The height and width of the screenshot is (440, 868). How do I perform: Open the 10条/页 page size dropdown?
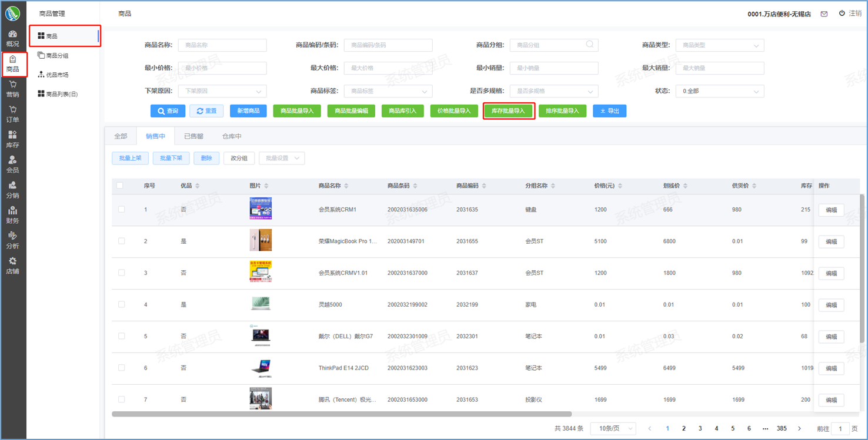(613, 429)
